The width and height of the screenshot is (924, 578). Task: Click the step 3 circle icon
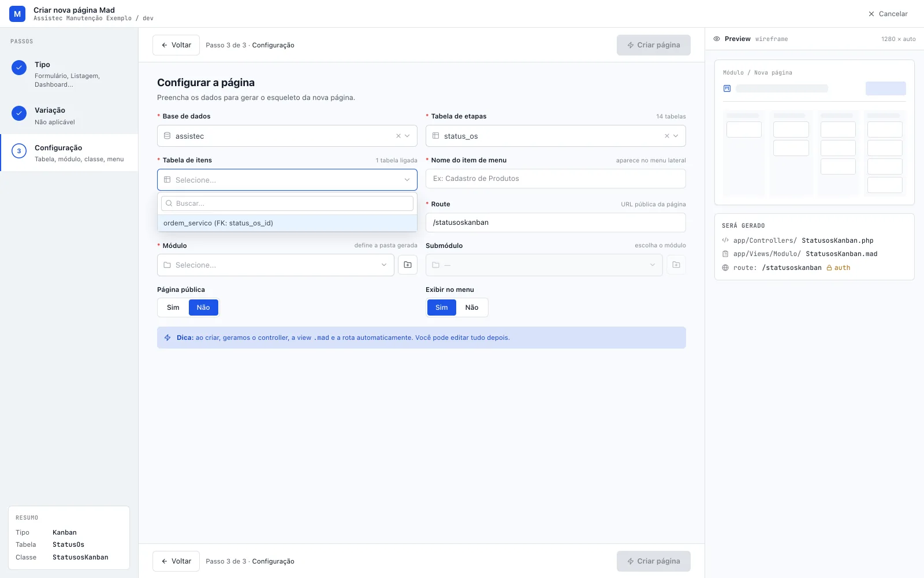click(19, 151)
